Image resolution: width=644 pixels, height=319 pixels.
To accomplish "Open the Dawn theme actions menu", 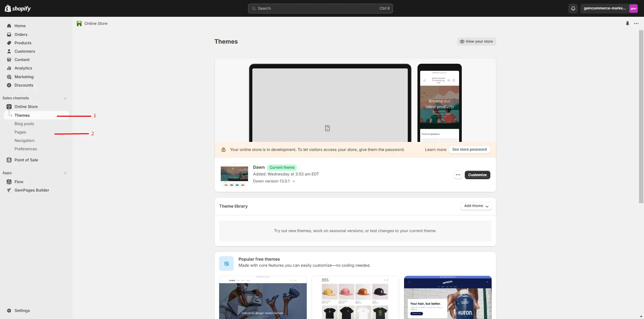I will (x=458, y=175).
